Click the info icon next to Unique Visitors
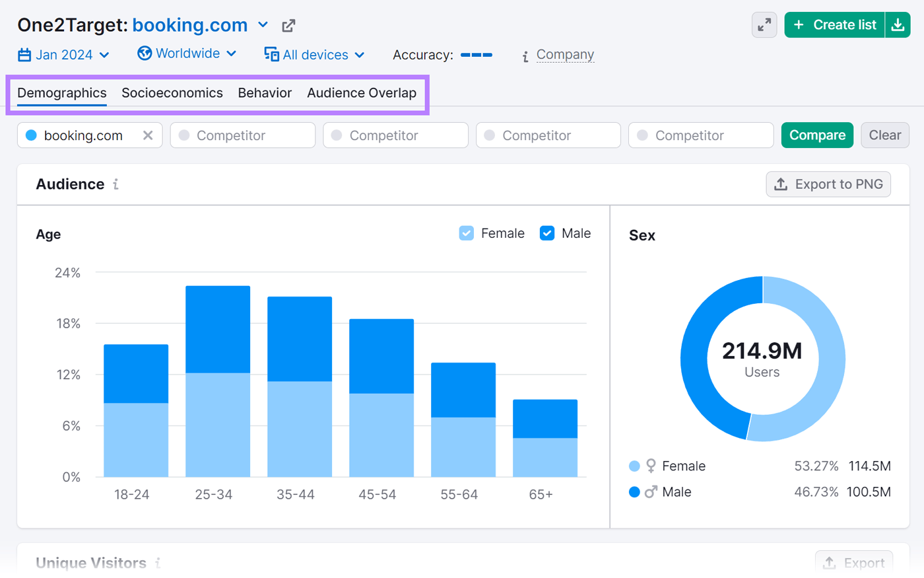This screenshot has width=924, height=578. (158, 563)
